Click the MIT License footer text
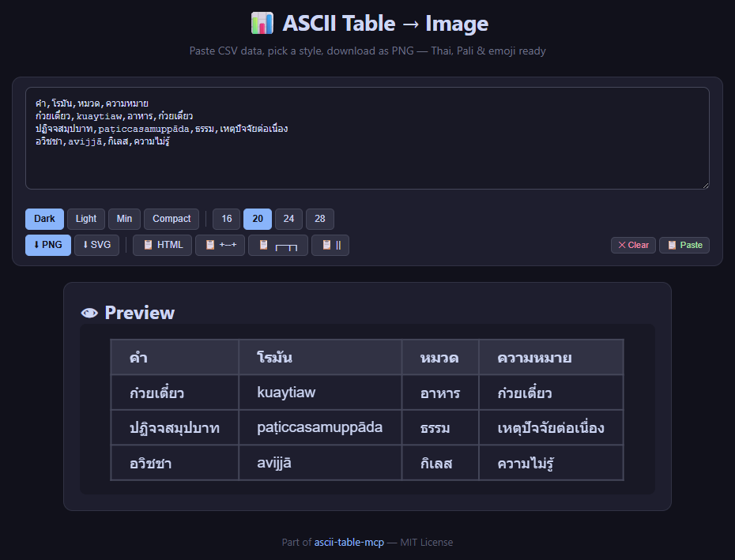Image resolution: width=735 pixels, height=560 pixels. pyautogui.click(x=427, y=542)
